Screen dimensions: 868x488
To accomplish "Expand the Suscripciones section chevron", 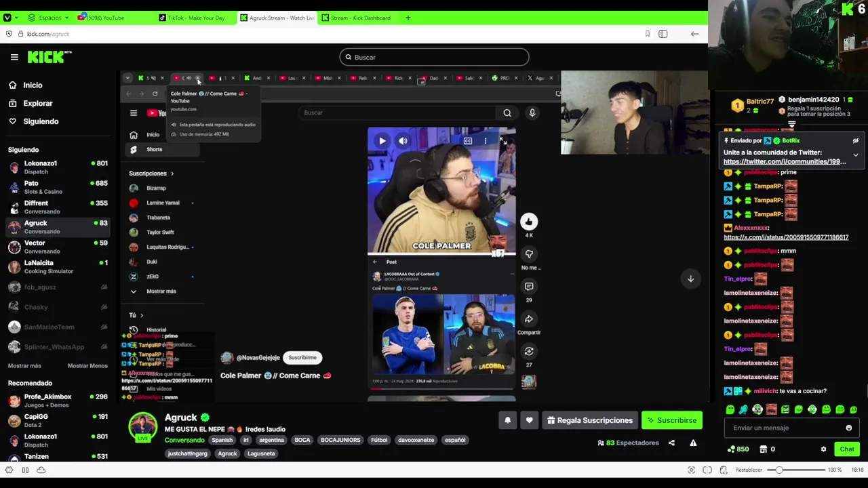I will pyautogui.click(x=172, y=174).
